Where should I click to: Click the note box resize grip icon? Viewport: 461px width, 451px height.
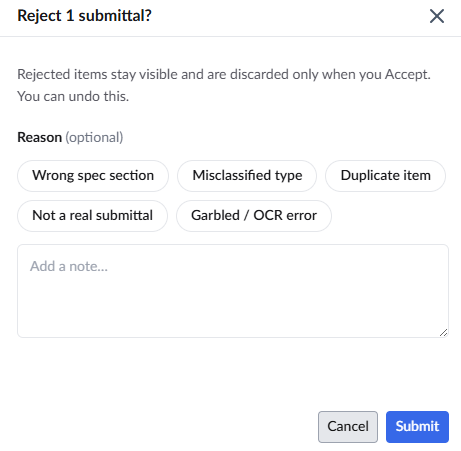443,332
